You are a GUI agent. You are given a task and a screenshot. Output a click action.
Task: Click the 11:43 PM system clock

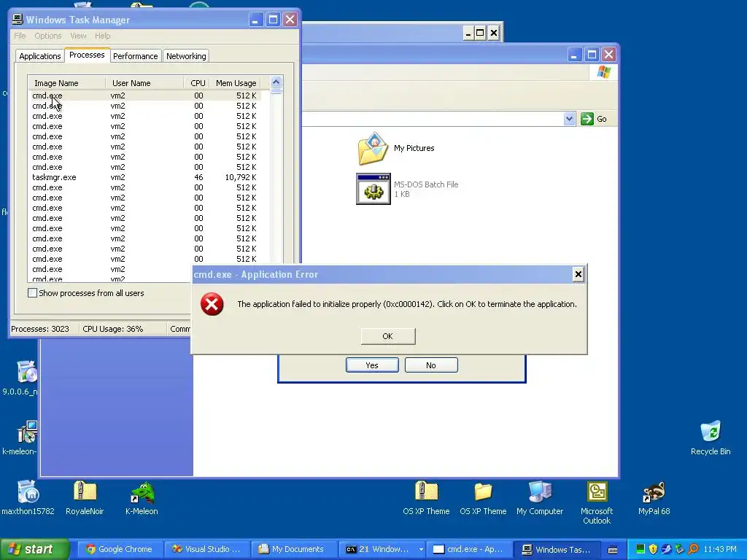(x=720, y=549)
